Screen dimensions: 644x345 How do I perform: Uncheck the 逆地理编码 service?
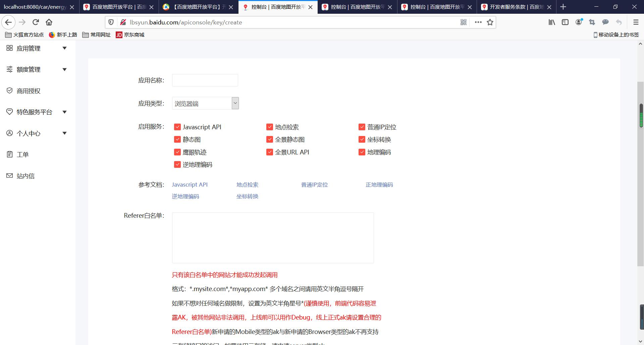pos(177,164)
